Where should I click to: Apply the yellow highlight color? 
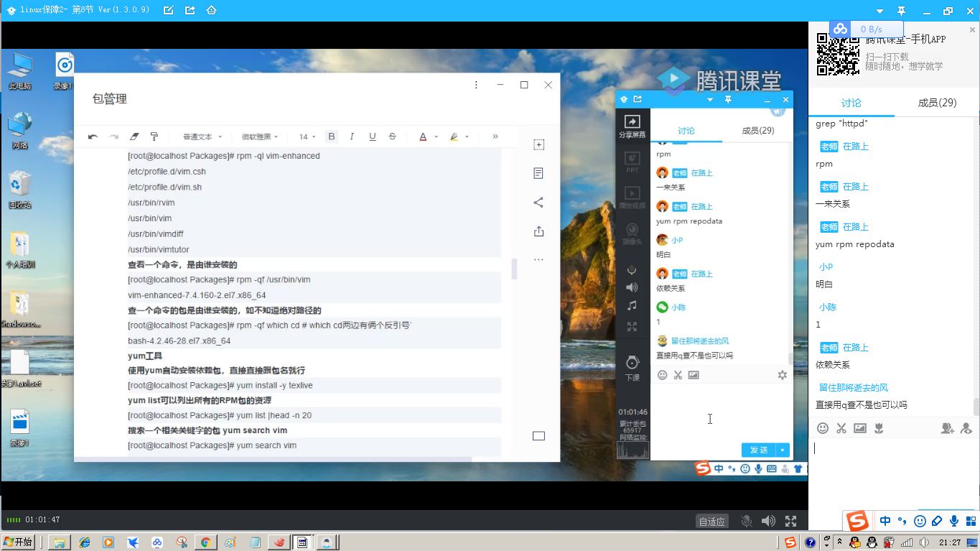[454, 136]
